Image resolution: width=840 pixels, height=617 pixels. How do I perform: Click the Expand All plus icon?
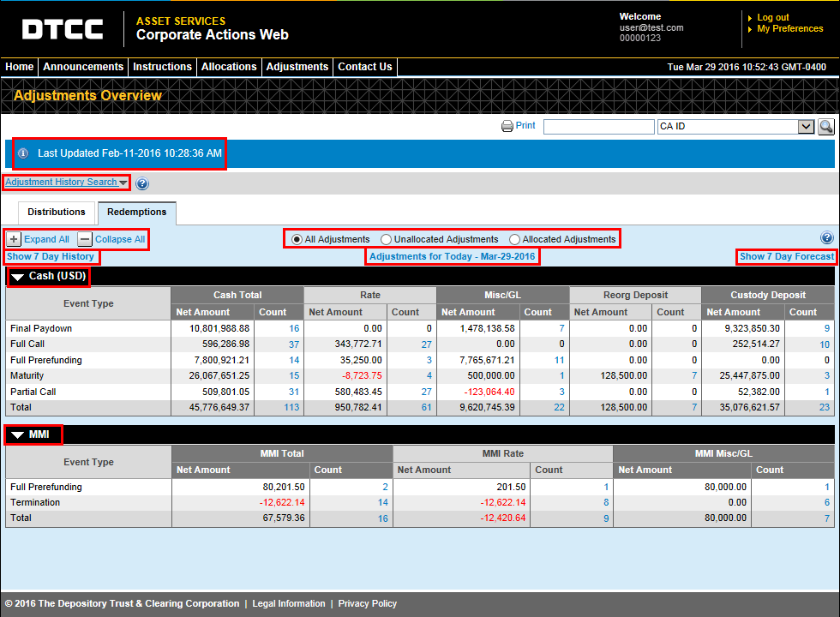[12, 239]
